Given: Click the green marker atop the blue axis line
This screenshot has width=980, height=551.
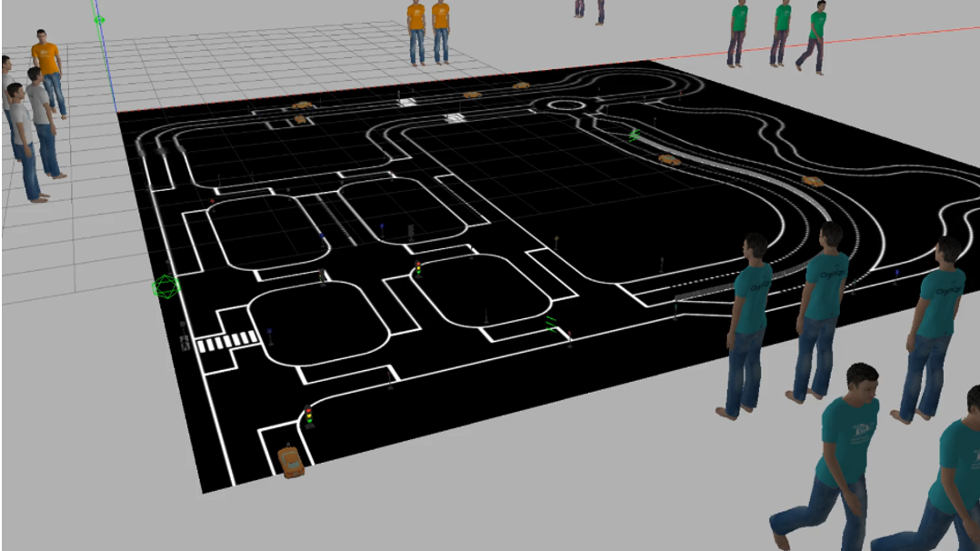Looking at the screenshot, I should pyautogui.click(x=99, y=20).
